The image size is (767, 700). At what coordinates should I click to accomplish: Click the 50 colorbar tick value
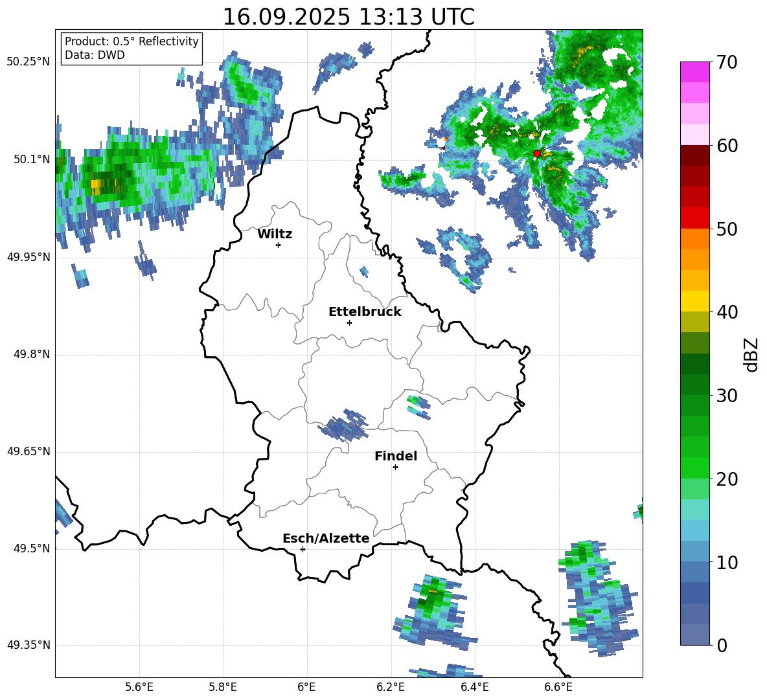[x=726, y=229]
